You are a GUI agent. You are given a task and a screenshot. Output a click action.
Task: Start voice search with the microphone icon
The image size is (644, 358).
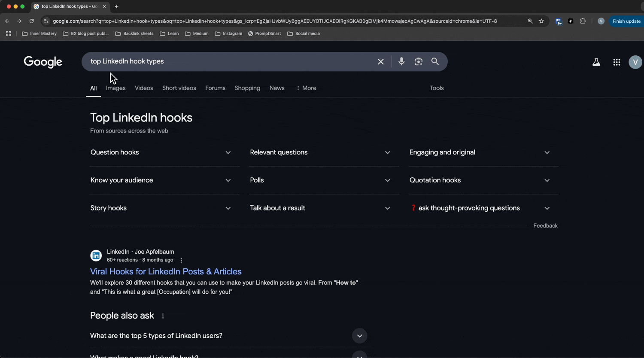pyautogui.click(x=401, y=61)
